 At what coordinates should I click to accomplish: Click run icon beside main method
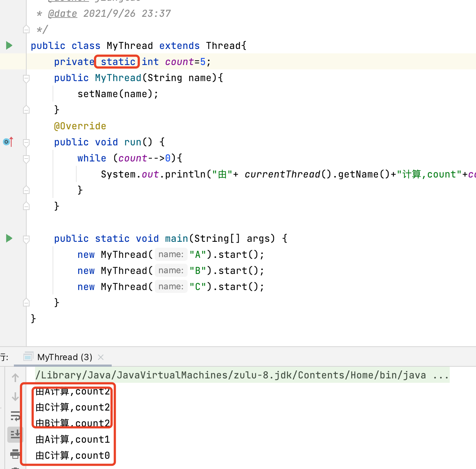tap(9, 239)
